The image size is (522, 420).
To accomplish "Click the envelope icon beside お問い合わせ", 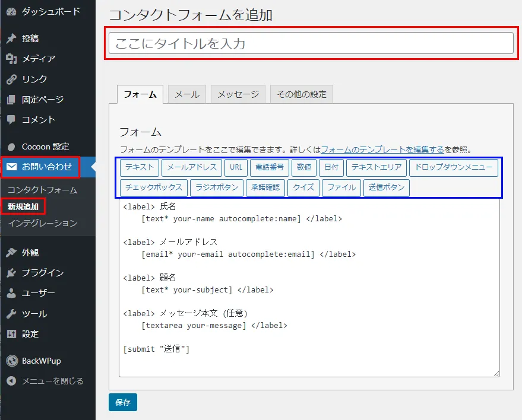I will (x=11, y=167).
